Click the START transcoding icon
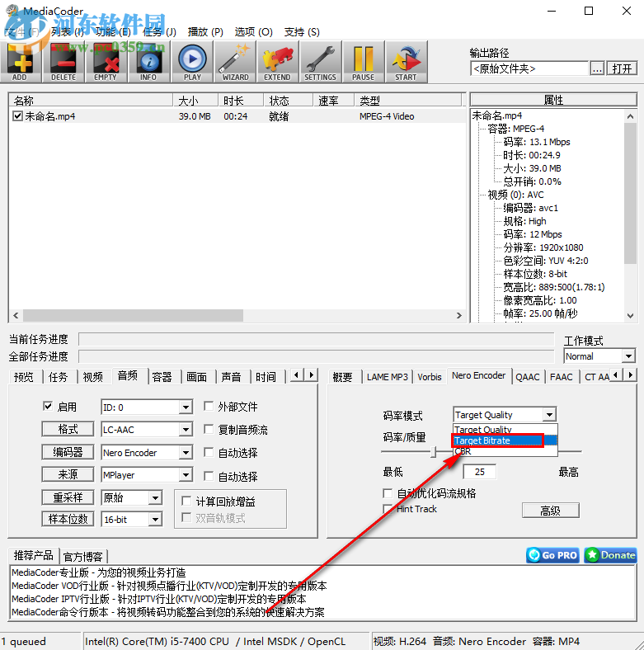This screenshot has width=644, height=650. click(406, 62)
